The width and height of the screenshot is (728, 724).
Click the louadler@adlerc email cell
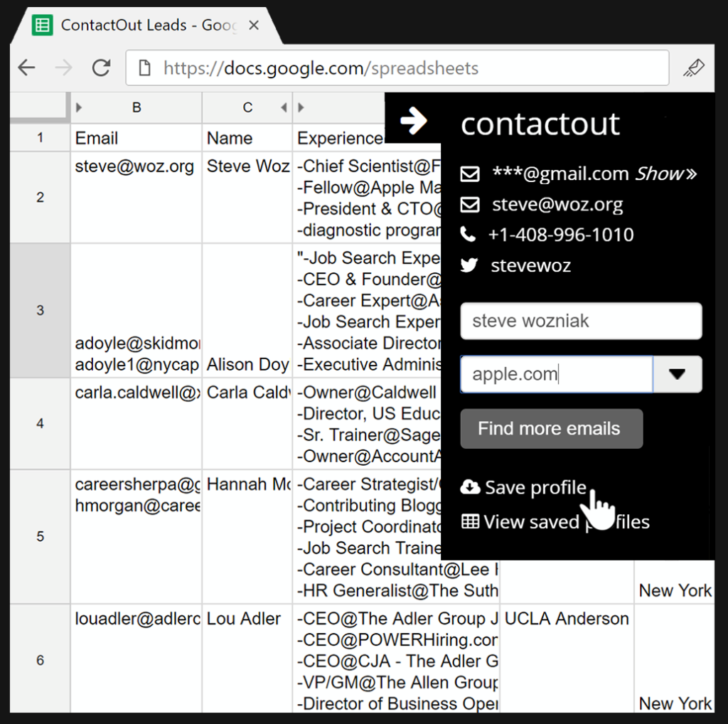136,659
